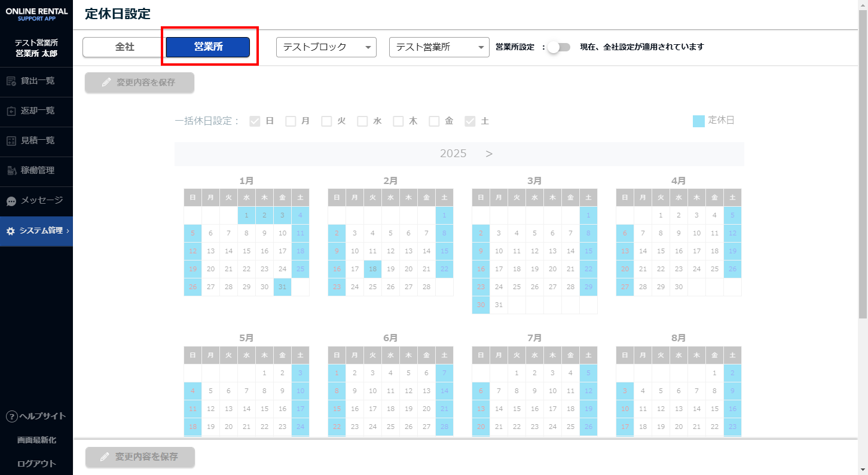The height and width of the screenshot is (475, 868).
Task: Click the ヘルプサイト question mark icon
Action: 11,416
